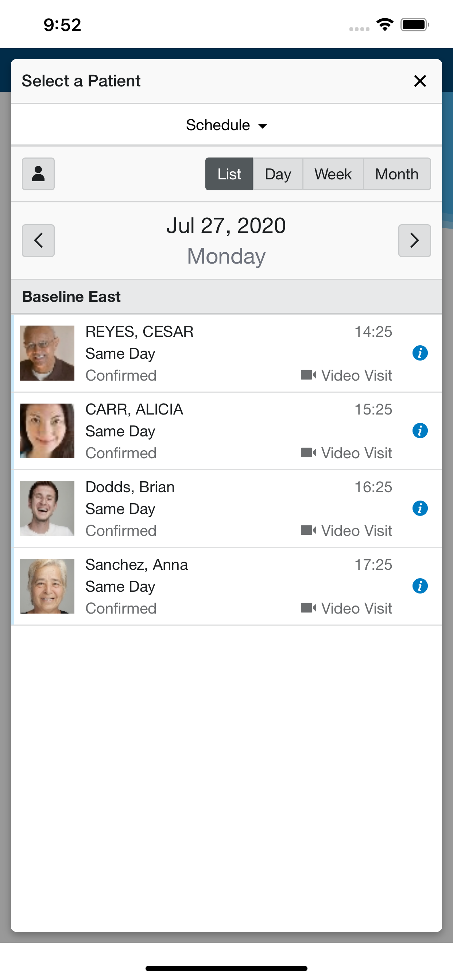Select Alicia Carr's patient photo
This screenshot has height=980, width=453.
47,431
